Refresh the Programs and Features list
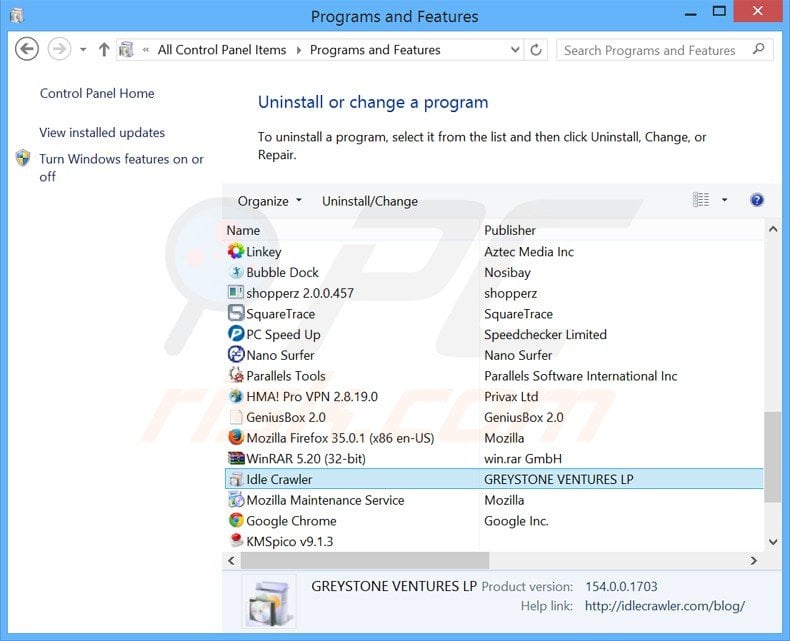This screenshot has height=641, width=790. click(536, 49)
